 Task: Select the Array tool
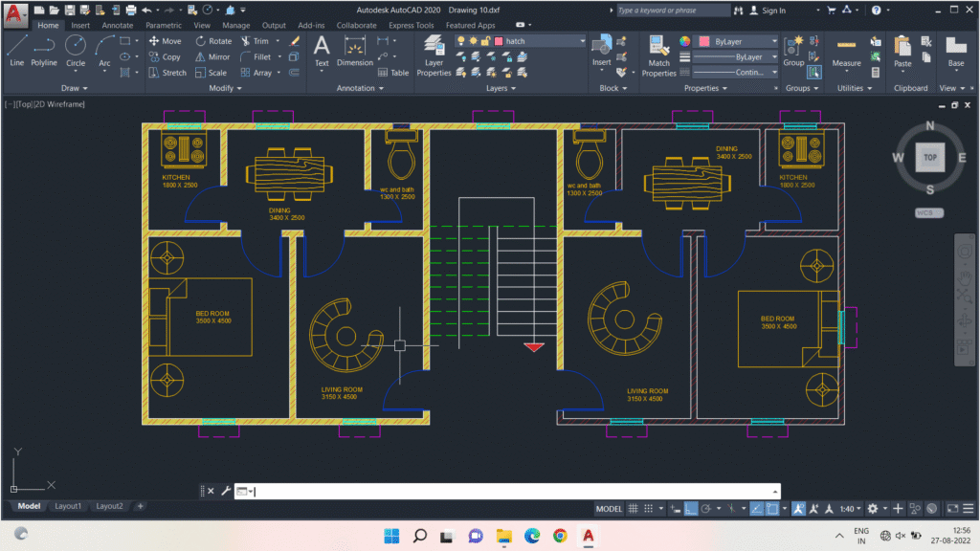256,73
